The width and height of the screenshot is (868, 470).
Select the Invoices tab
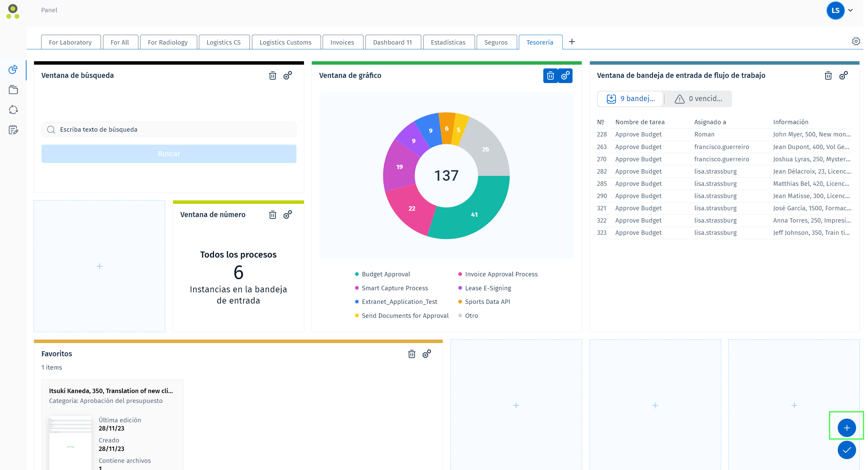click(x=343, y=42)
